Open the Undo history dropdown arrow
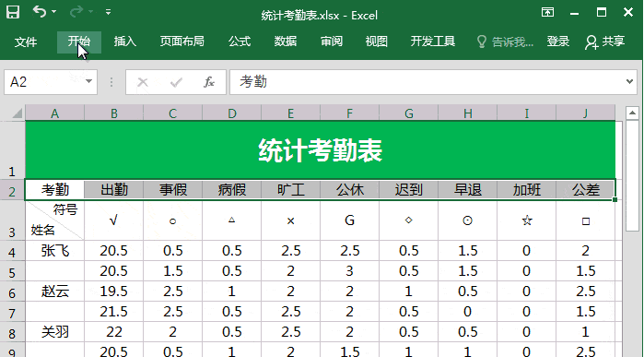The height and width of the screenshot is (357, 644). (54, 12)
